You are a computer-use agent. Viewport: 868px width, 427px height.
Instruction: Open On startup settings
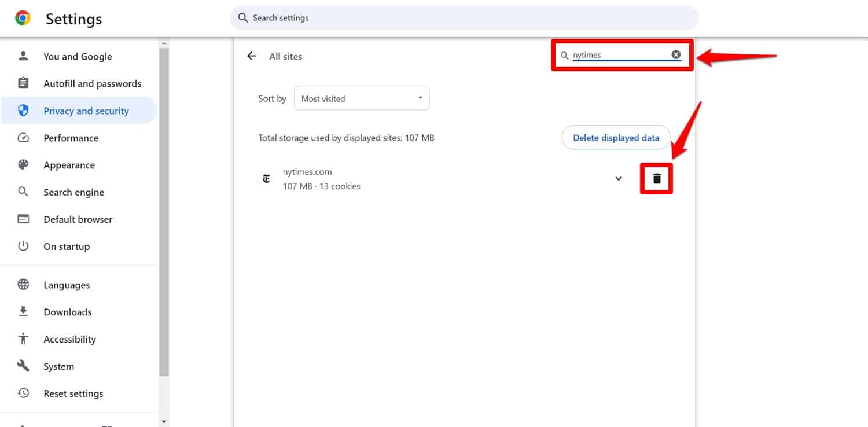(67, 246)
